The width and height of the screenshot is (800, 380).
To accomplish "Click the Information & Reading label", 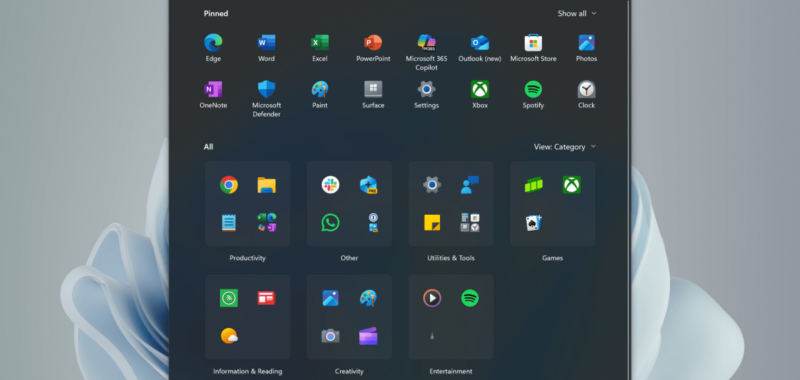I will click(x=247, y=371).
